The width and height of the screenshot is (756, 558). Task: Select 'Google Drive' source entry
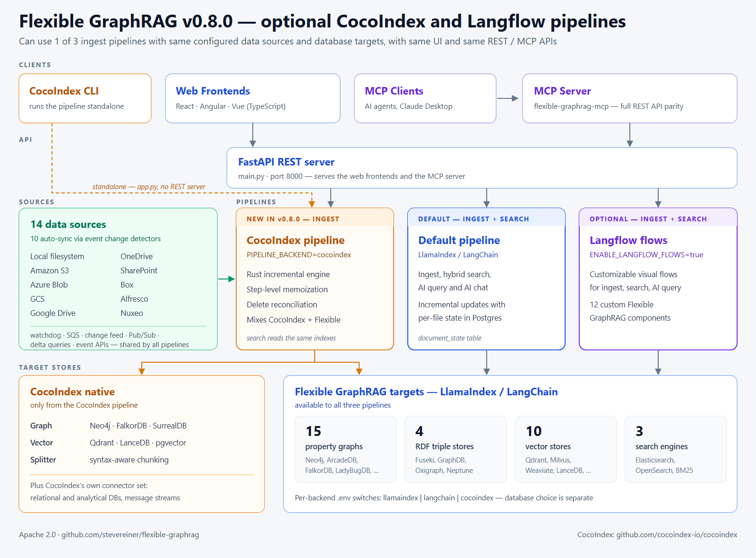(x=53, y=313)
